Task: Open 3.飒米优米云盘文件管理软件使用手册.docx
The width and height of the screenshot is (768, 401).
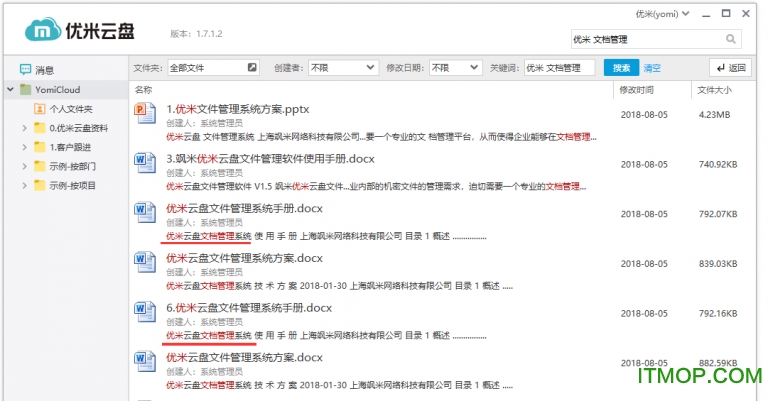Action: (x=270, y=159)
